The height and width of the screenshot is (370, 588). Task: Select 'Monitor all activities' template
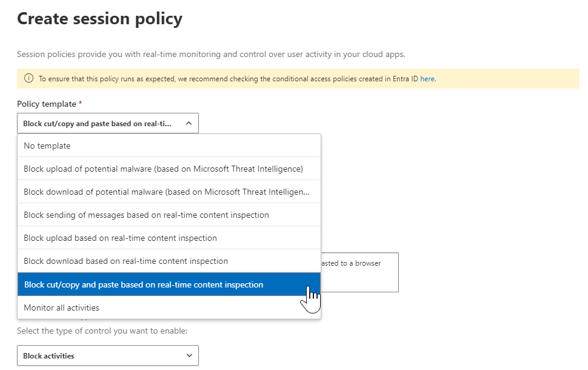point(169,308)
